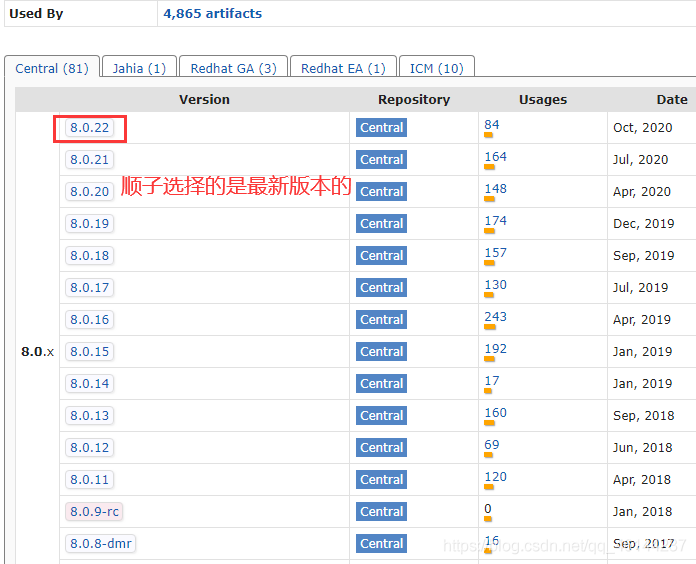The height and width of the screenshot is (564, 696).
Task: Click Central badge in 8.0.21 row
Action: click(381, 160)
